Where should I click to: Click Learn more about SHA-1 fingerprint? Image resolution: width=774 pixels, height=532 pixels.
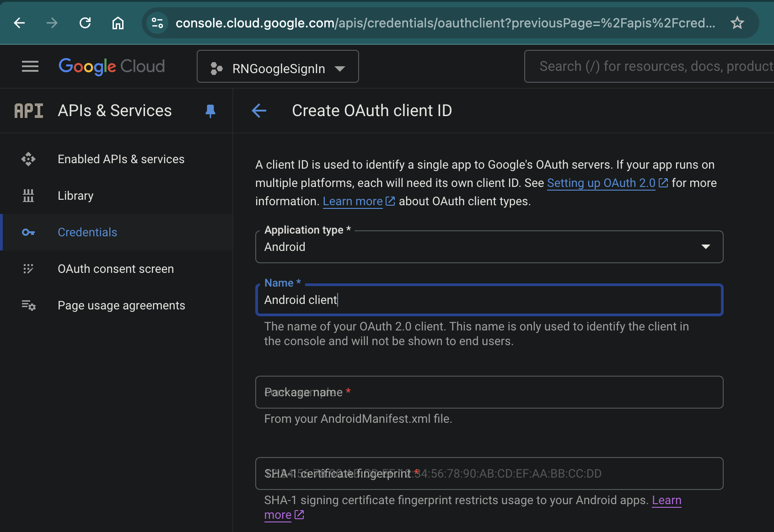tap(666, 500)
